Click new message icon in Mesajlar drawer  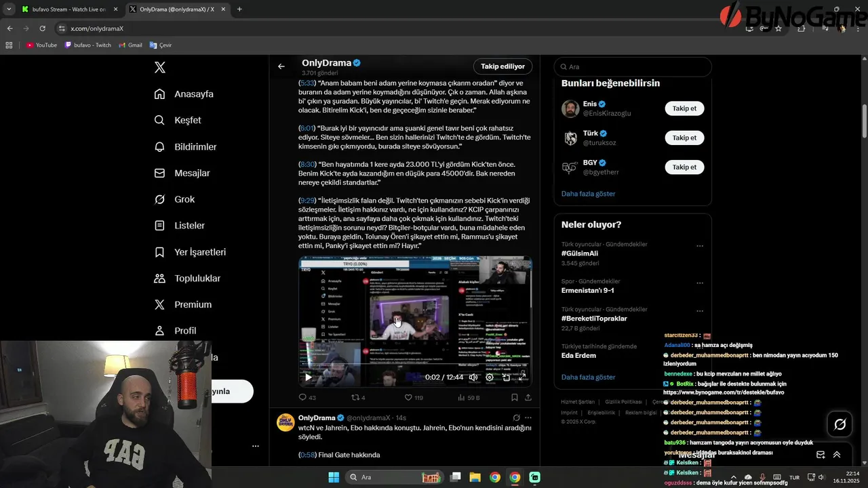pos(821,455)
